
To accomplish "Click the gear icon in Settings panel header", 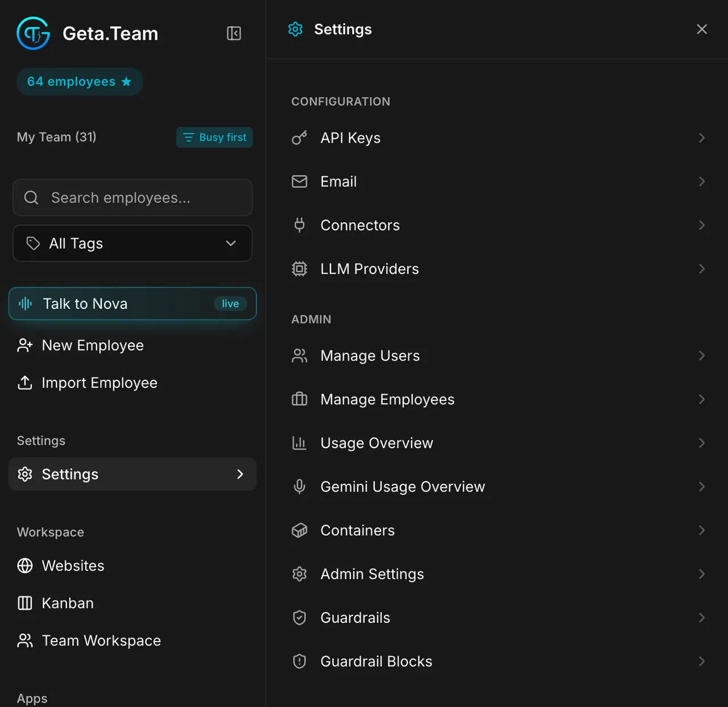I will coord(295,29).
